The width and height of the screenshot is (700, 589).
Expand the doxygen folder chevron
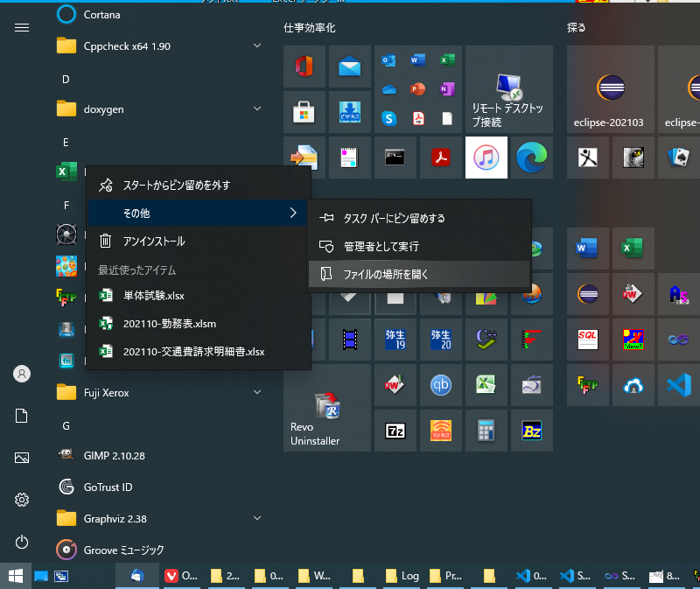pyautogui.click(x=257, y=109)
